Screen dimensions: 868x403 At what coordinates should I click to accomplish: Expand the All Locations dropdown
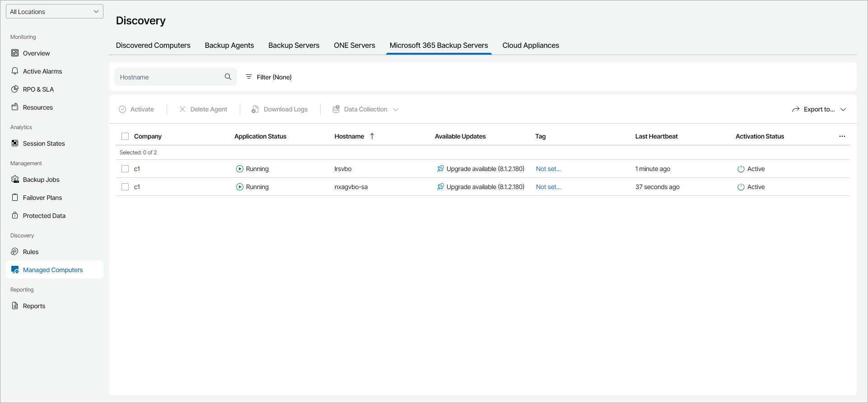click(55, 12)
